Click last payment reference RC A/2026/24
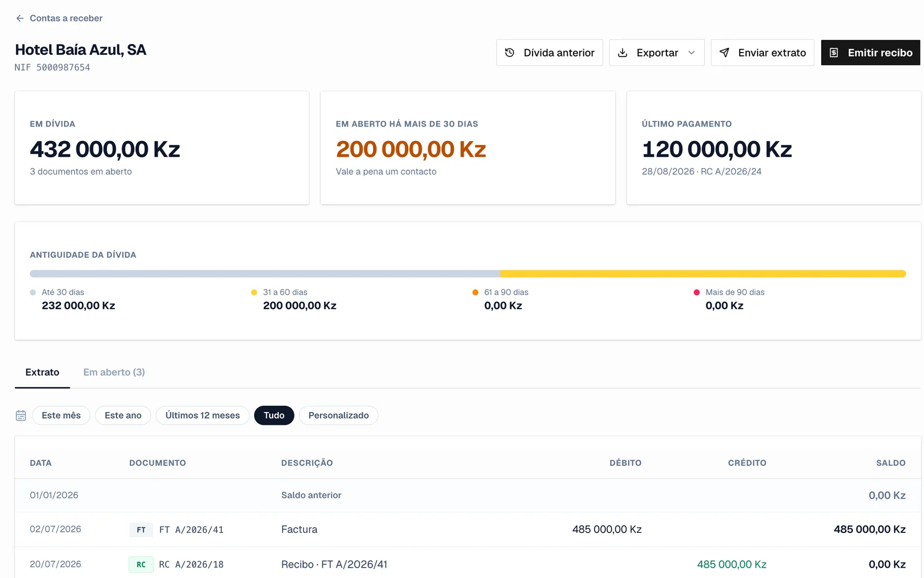Screen dimensions: 924x578 (731, 172)
